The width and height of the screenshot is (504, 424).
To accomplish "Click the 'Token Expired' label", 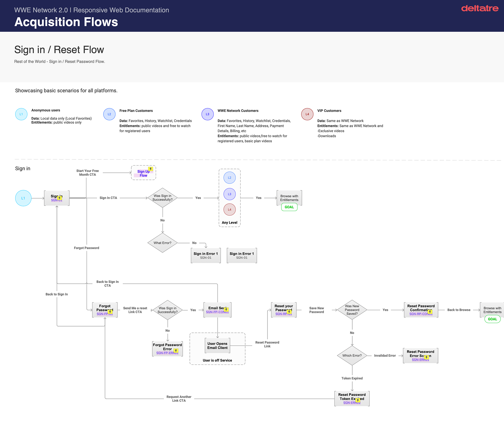I will [x=352, y=378].
